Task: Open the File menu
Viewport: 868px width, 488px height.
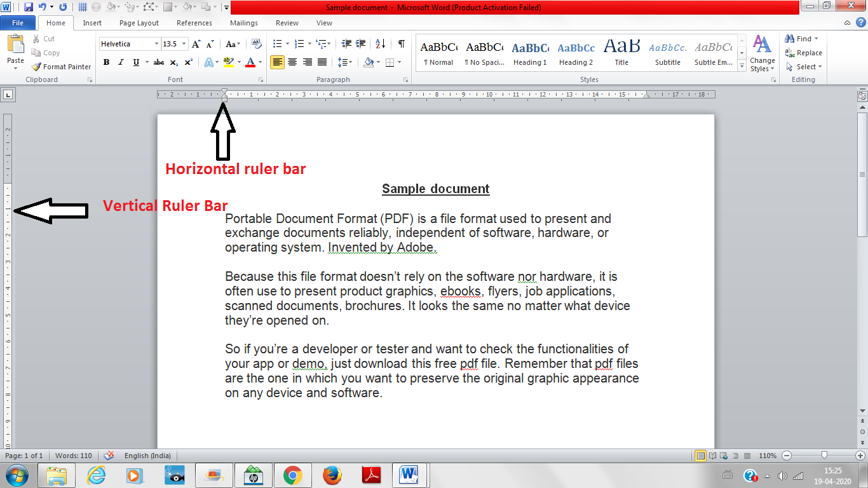Action: click(18, 22)
